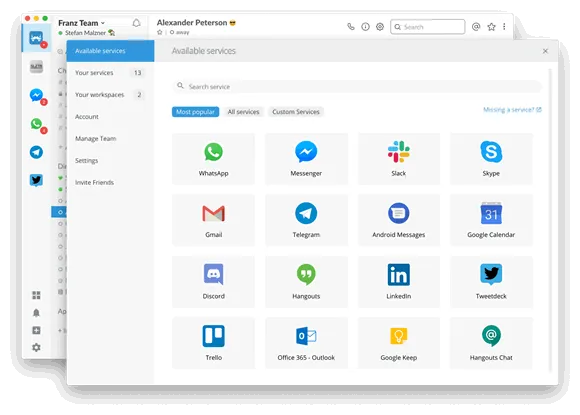Open the Manage Team page
Viewport: 580px width, 415px height.
tap(111, 139)
